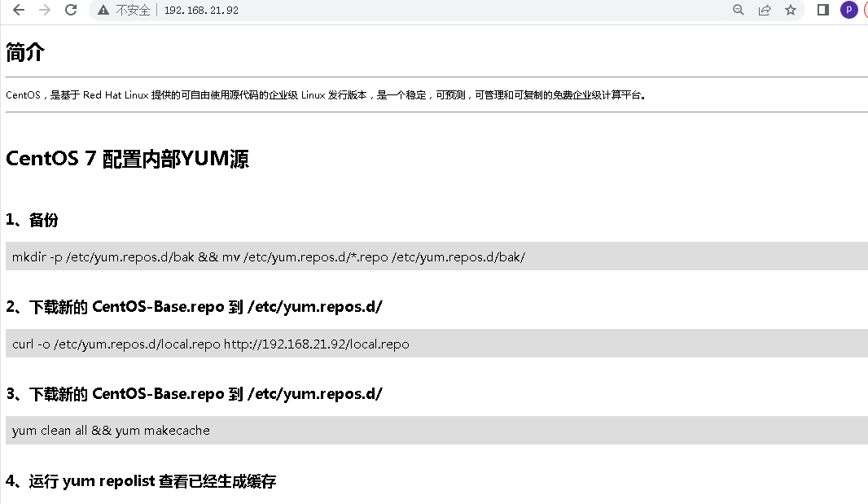
Task: View the not-secure site warning icon
Action: pos(103,10)
